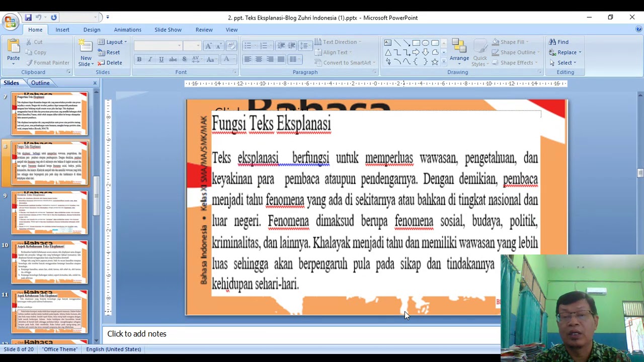
Task: Open the Animations ribbon tab
Action: click(127, 30)
